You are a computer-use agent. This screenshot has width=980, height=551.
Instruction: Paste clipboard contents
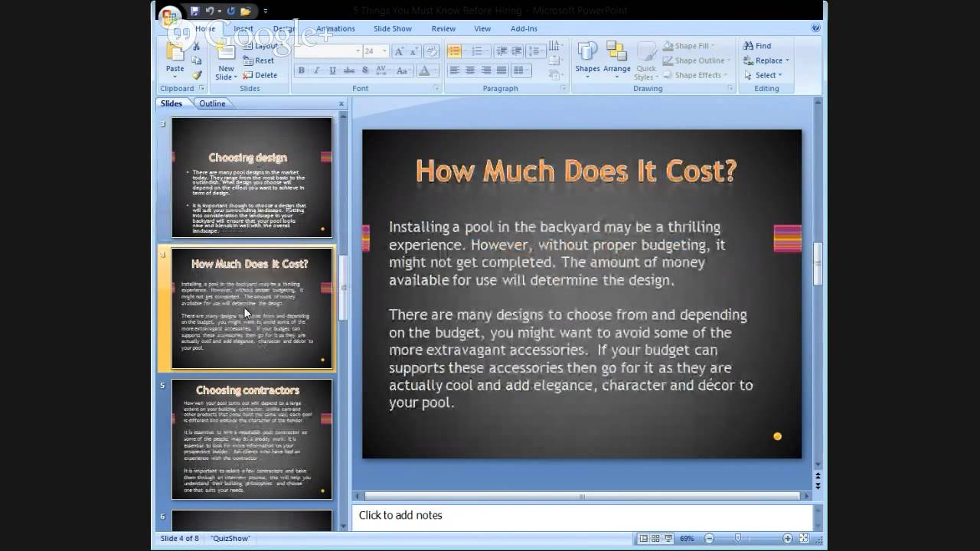pos(175,60)
